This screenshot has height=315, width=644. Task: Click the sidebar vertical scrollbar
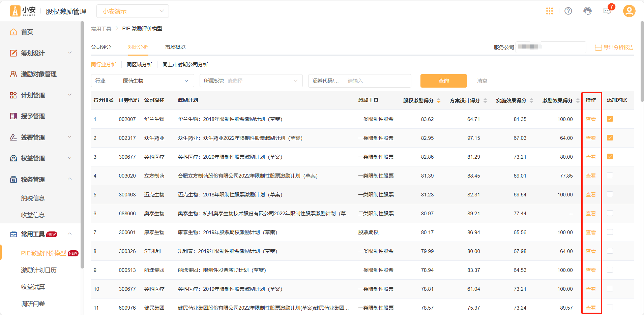click(82, 145)
